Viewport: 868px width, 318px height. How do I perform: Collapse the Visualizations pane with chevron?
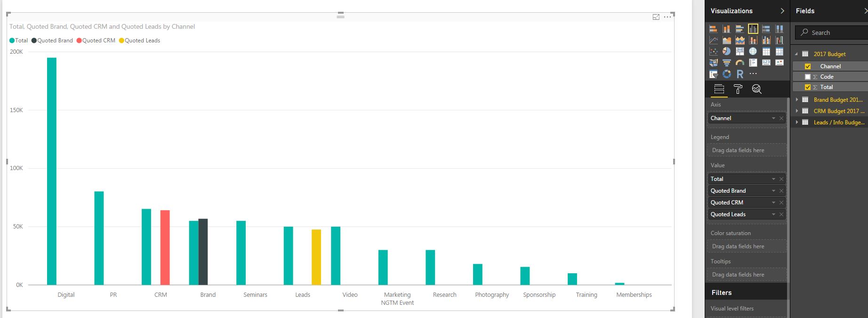782,11
